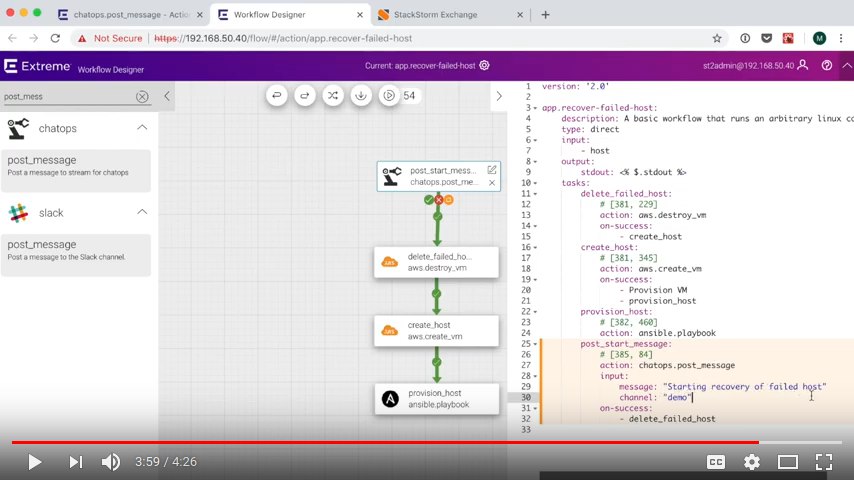Open the help question mark icon
The image size is (854, 480).
coord(827,65)
